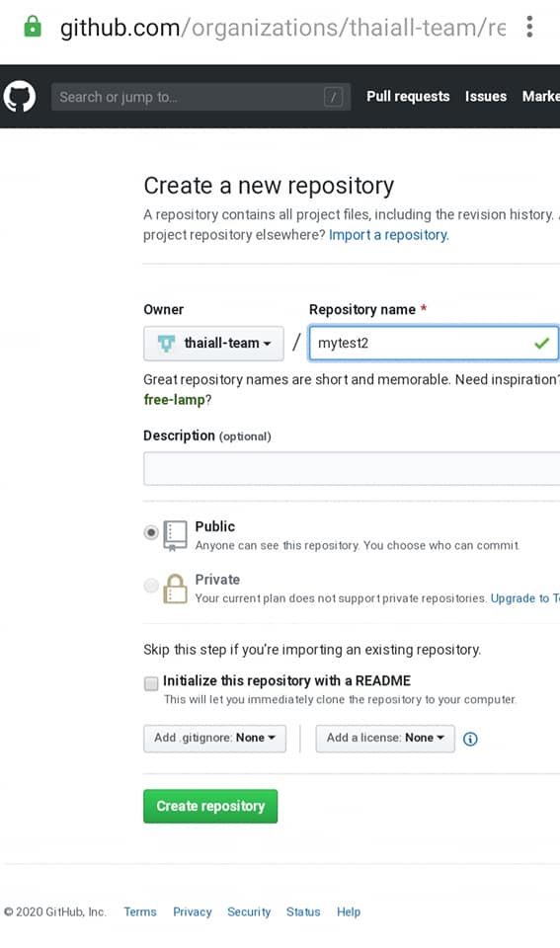Image resolution: width=560 pixels, height=948 pixels.
Task: Click the slash shortcut icon in search
Action: [x=333, y=97]
